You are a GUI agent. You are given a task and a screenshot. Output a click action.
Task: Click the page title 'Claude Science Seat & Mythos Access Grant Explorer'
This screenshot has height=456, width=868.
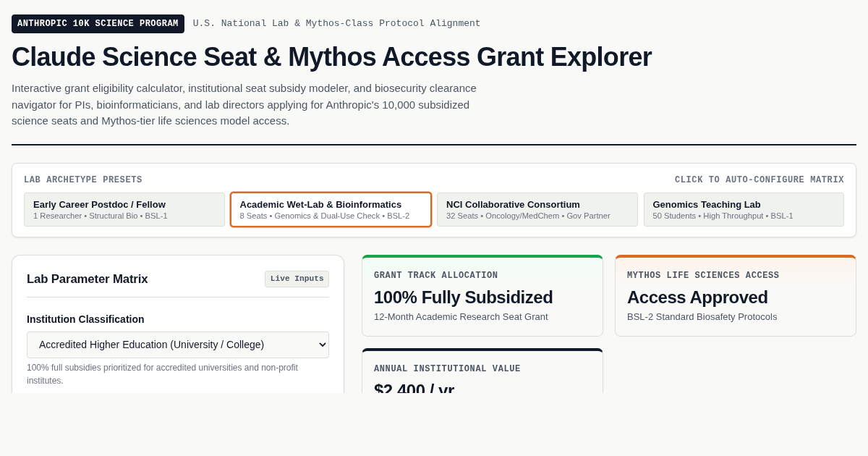331,57
